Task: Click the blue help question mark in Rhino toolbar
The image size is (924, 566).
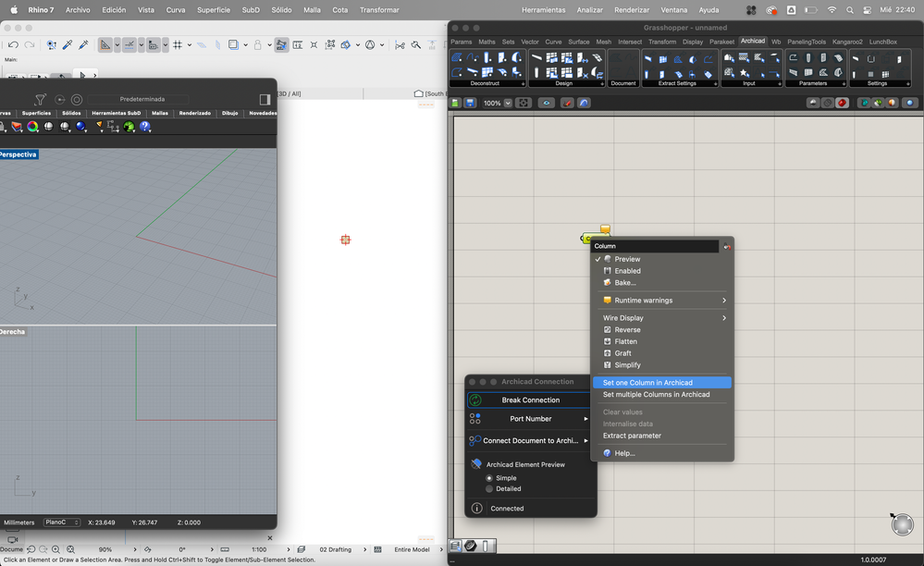Action: (145, 127)
